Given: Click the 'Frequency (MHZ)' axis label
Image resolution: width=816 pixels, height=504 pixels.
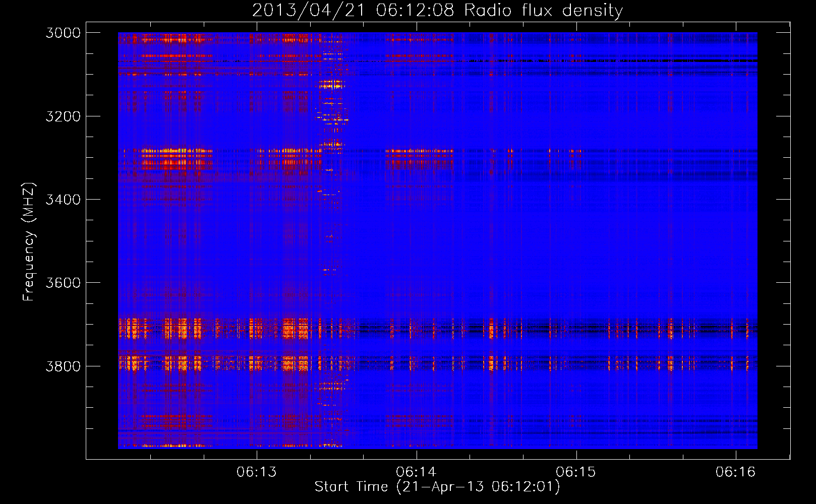Looking at the screenshot, I should (29, 242).
